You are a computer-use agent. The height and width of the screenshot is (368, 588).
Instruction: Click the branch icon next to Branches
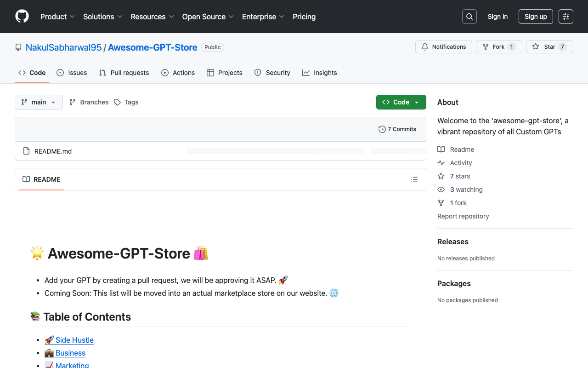pos(73,102)
